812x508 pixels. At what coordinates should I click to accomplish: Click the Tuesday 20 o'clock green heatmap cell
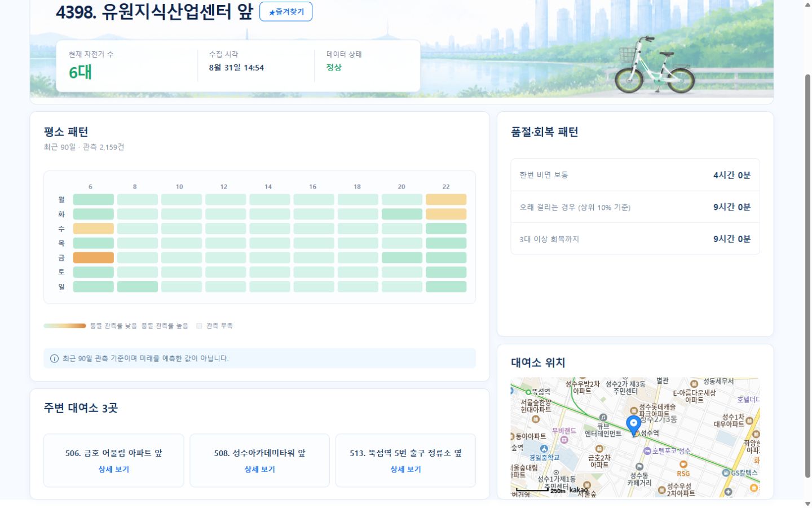402,214
